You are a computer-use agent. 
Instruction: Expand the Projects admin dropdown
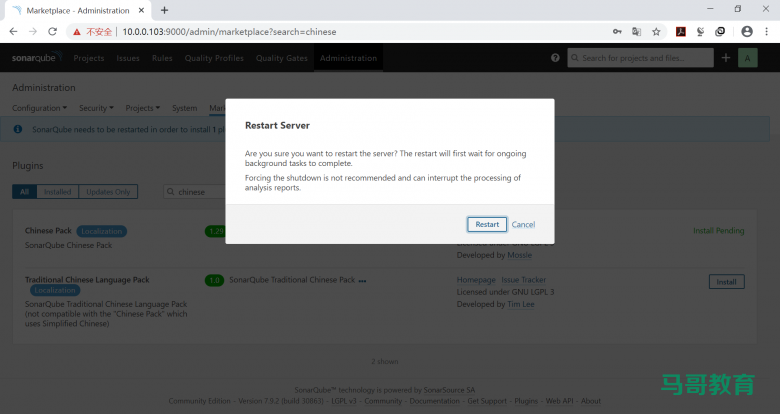click(x=142, y=108)
